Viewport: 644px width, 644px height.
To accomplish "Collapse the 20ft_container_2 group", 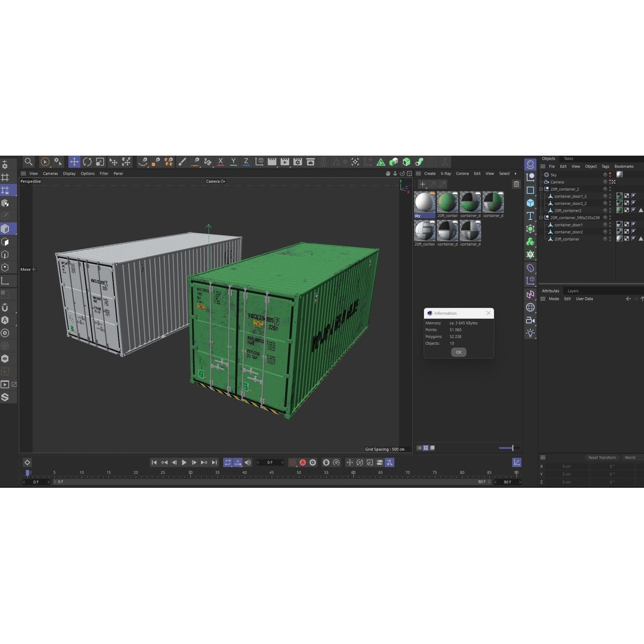I will pos(541,189).
